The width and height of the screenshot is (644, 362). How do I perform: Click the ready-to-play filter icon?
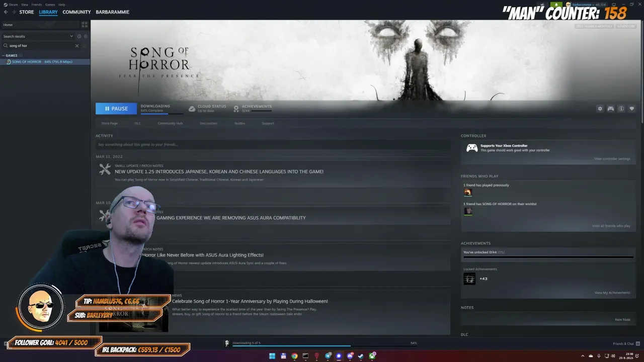[x=86, y=36]
